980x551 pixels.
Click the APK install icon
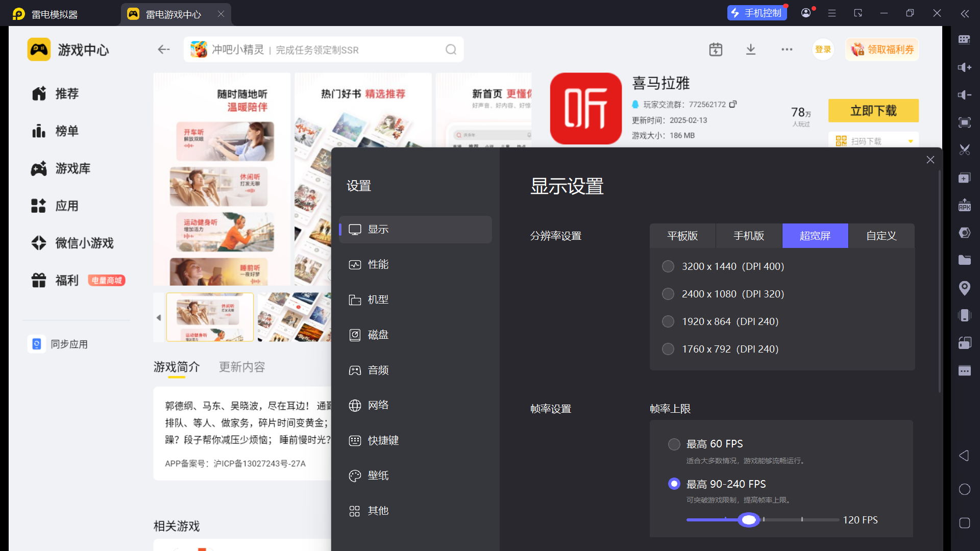(x=964, y=205)
